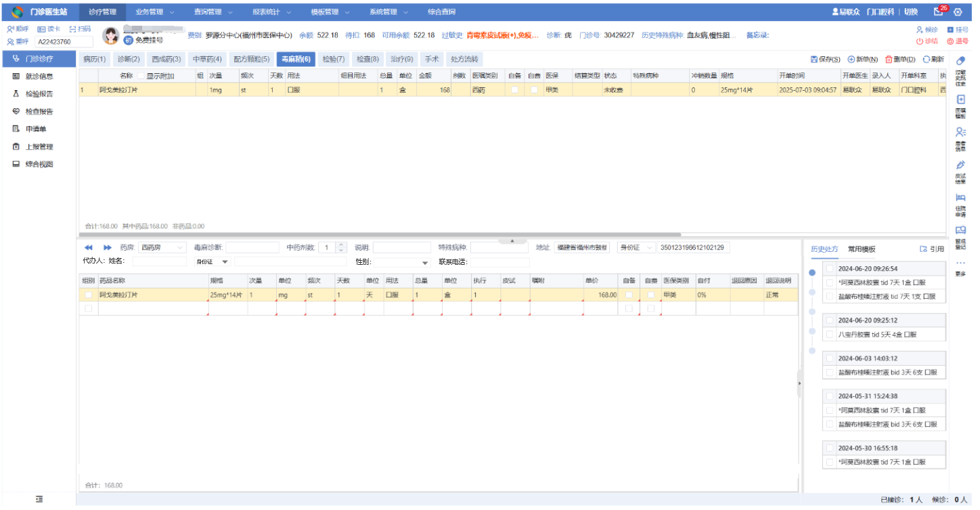980x510 pixels.
Task: Collapse the upper panel with the up-arrow handle
Action: (512, 240)
